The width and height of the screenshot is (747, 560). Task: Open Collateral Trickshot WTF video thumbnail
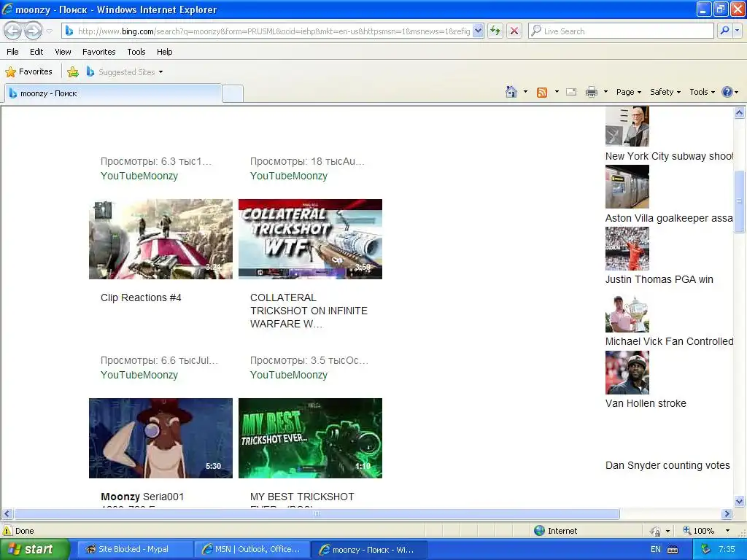310,239
